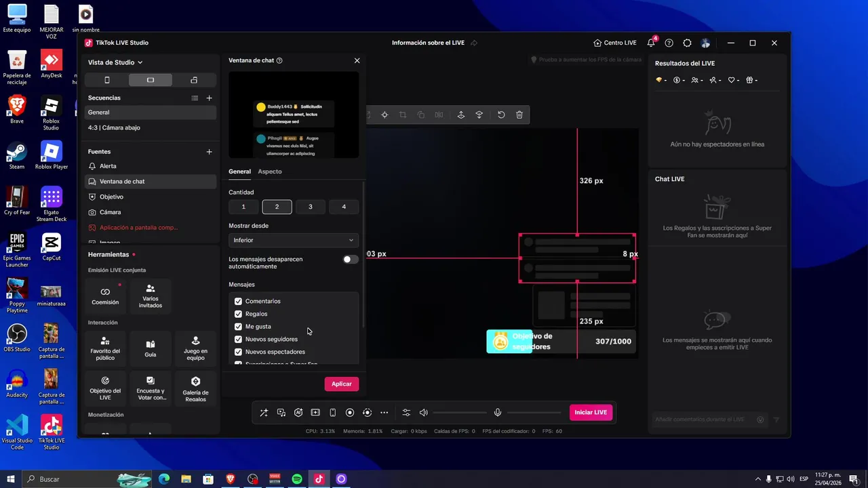The width and height of the screenshot is (868, 488).
Task: Open Centro LIVE
Action: (615, 43)
